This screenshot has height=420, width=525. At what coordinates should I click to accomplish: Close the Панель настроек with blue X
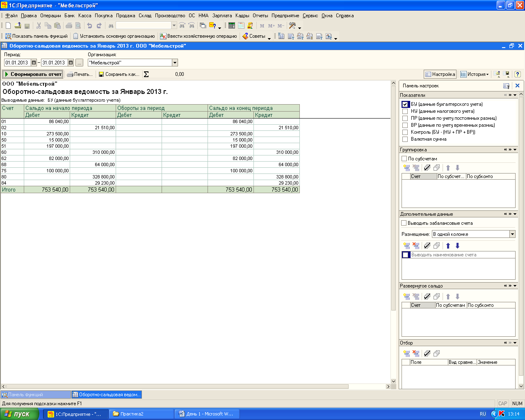(518, 86)
